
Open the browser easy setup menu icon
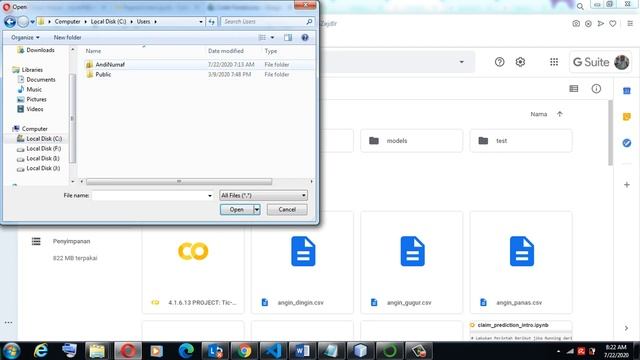630,24
